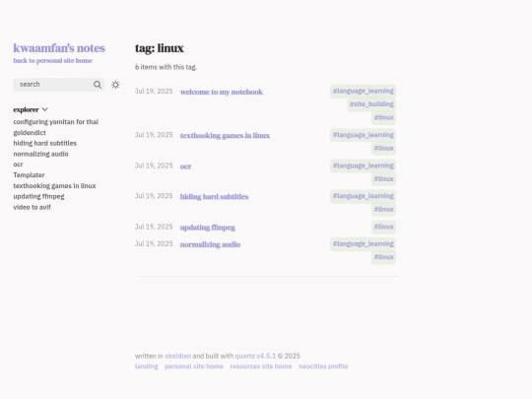The height and width of the screenshot is (399, 532).
Task: Open kwaamfan's notes home title
Action: [x=59, y=48]
